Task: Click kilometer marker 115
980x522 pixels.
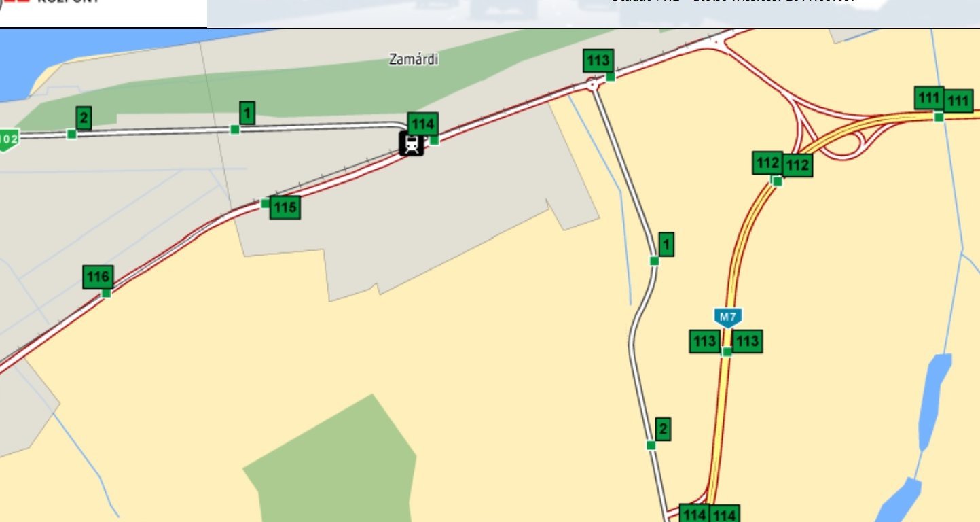Action: (285, 207)
